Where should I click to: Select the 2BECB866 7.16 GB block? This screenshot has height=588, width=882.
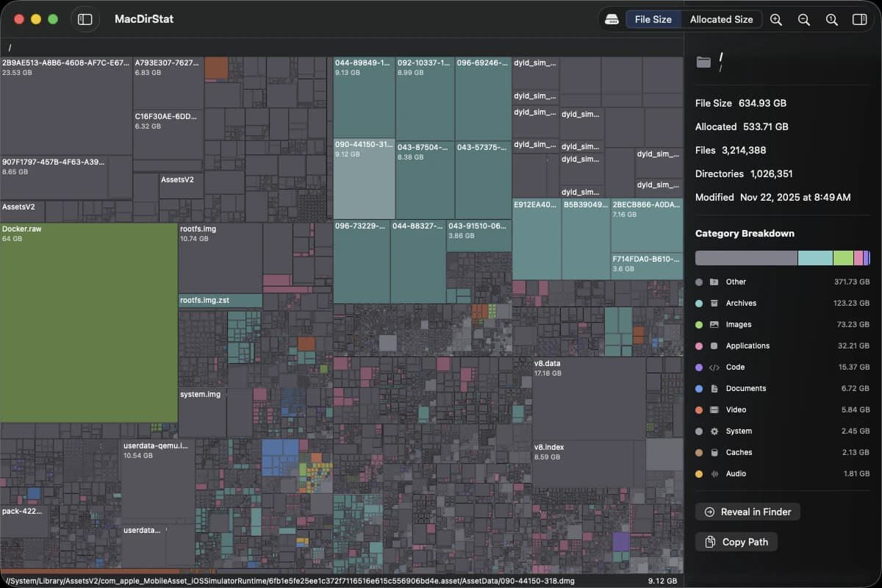click(x=647, y=226)
